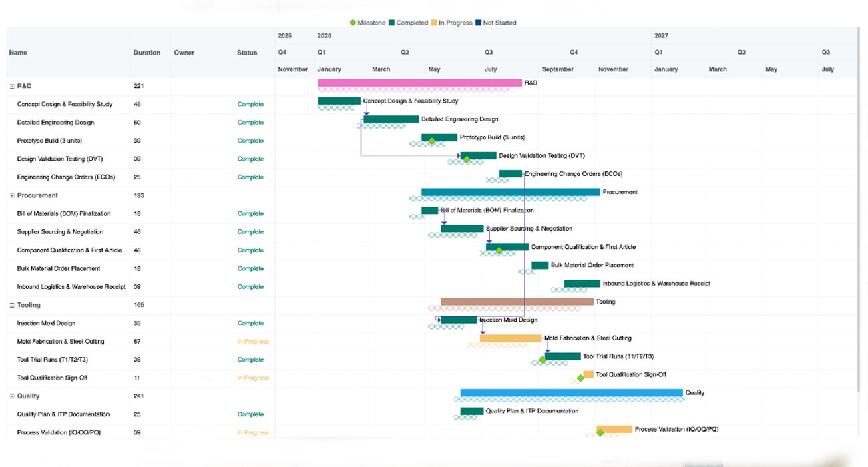
Task: Collapse the Tooling group
Action: [12, 305]
